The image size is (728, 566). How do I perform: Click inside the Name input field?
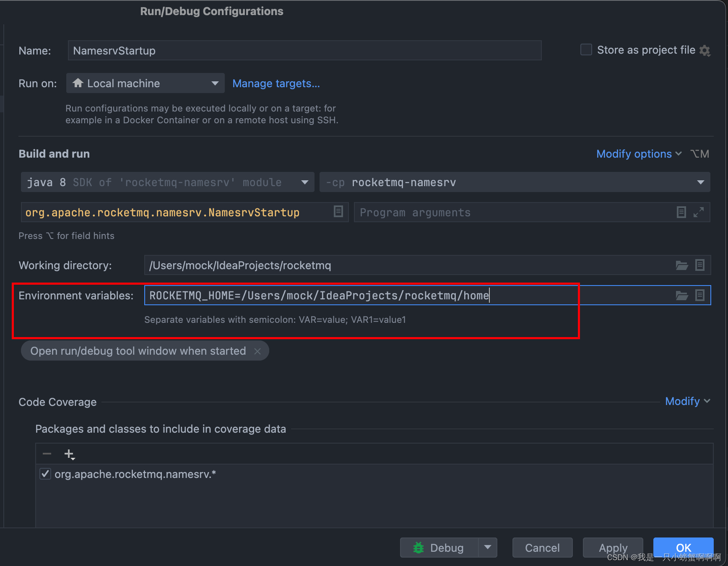(304, 50)
